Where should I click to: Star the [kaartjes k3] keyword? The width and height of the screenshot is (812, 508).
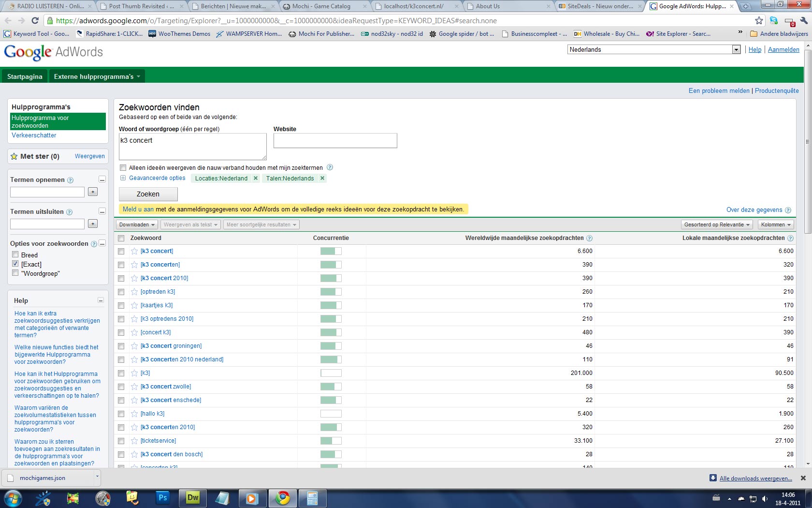coord(134,305)
